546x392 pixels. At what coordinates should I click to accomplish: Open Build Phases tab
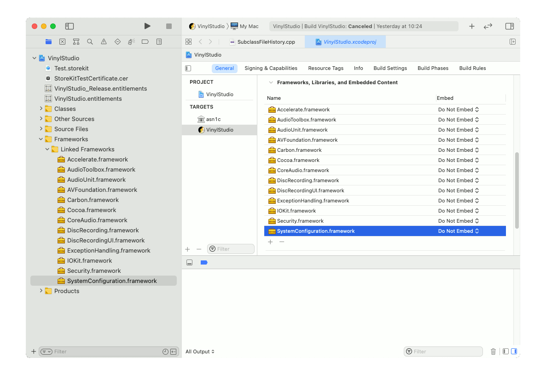pyautogui.click(x=433, y=68)
